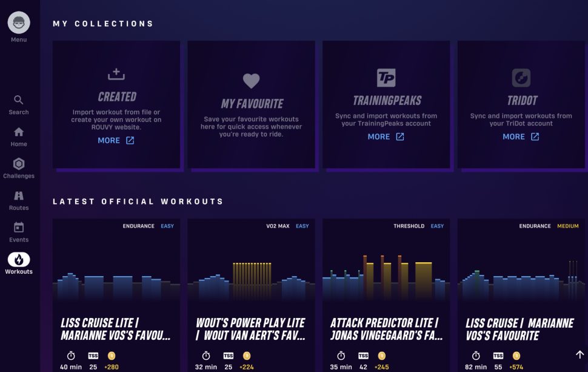Click the Search magnifier icon
This screenshot has height=372, width=588.
click(18, 100)
